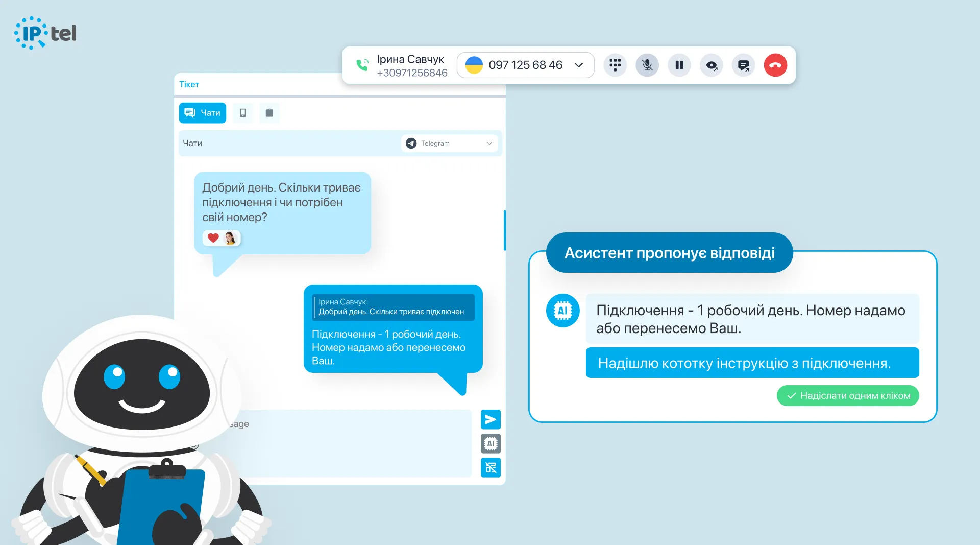Screen dimensions: 980x545
Task: Click the templates icon below AI button
Action: (x=491, y=467)
